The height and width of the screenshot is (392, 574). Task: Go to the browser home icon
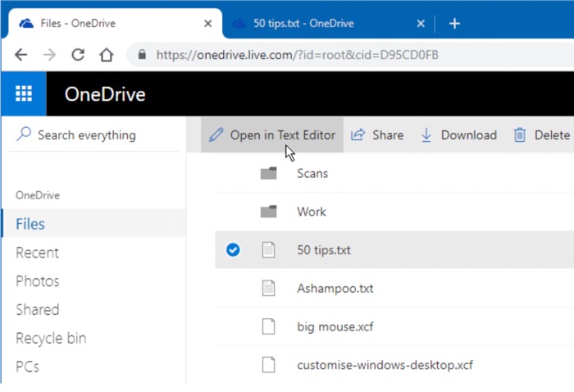107,55
